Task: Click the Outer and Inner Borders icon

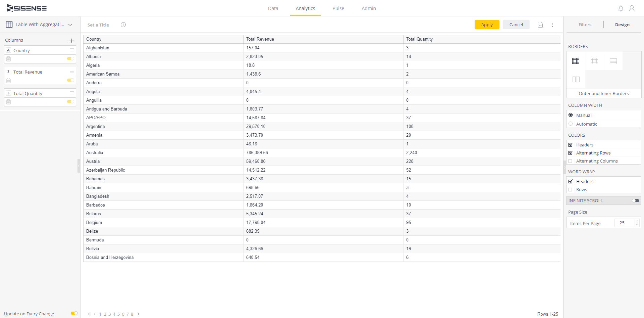Action: [x=576, y=61]
